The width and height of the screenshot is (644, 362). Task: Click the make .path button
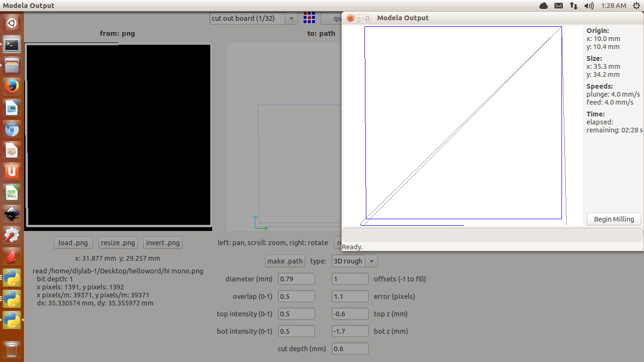coord(285,261)
